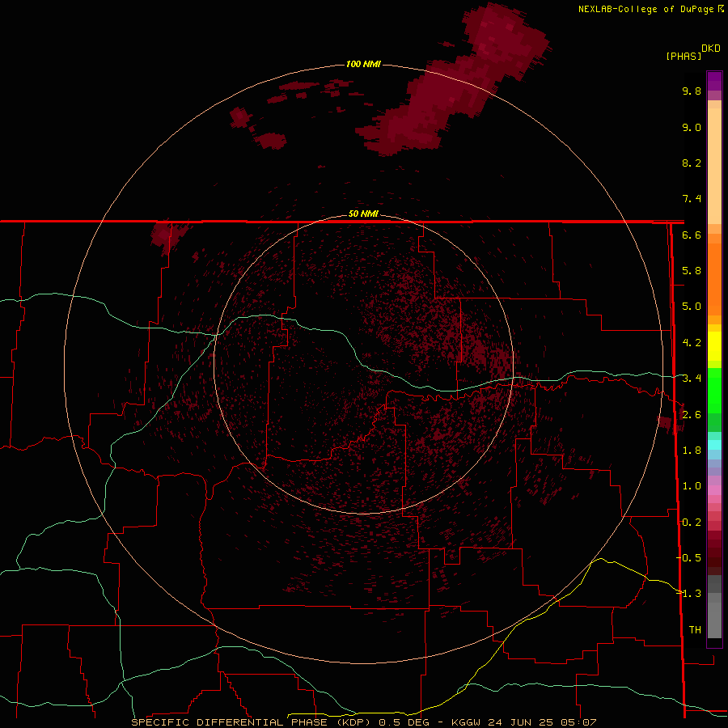Screen dimensions: 728x728
Task: Click the 6.6 legend value
Action: [x=692, y=235]
